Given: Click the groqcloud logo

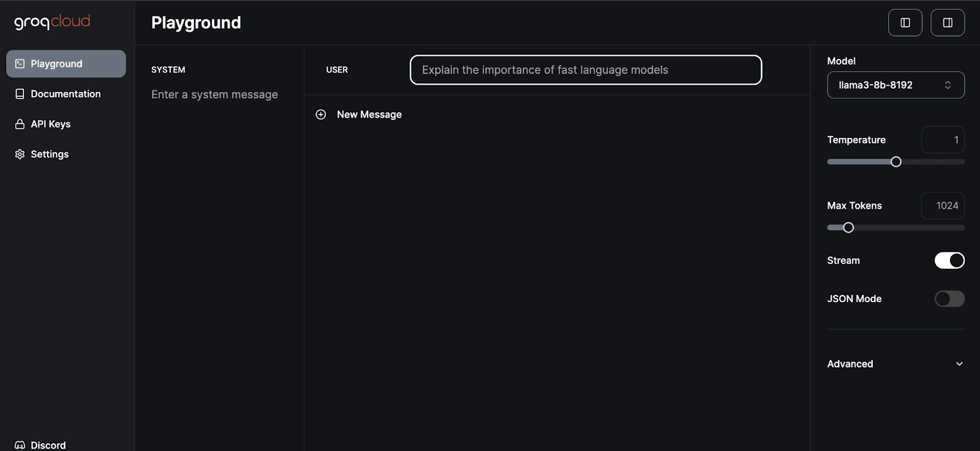Looking at the screenshot, I should 52,22.
